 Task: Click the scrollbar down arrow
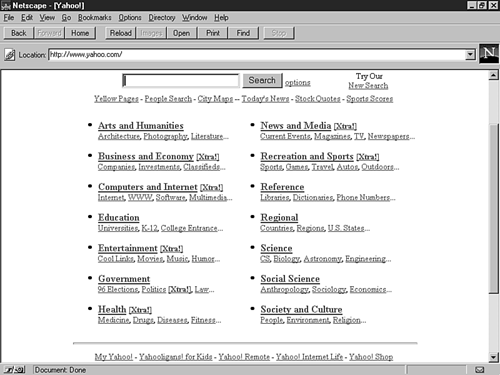pyautogui.click(x=494, y=357)
